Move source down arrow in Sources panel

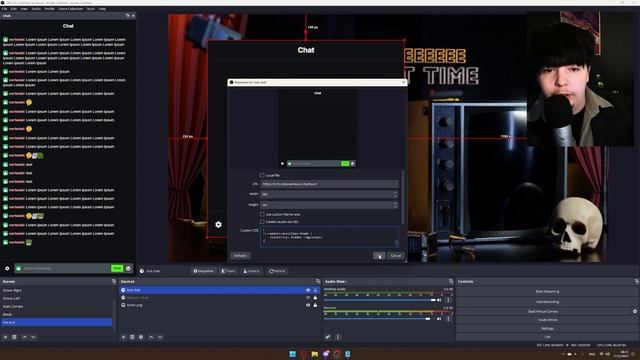160,337
